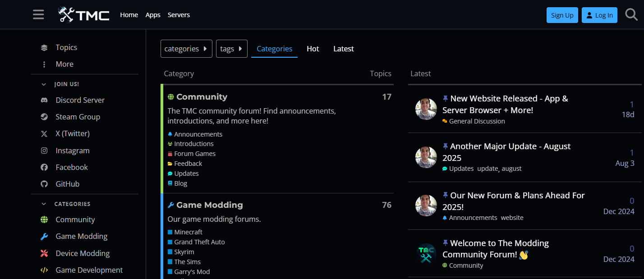Click the General Discussion category badge

point(474,121)
